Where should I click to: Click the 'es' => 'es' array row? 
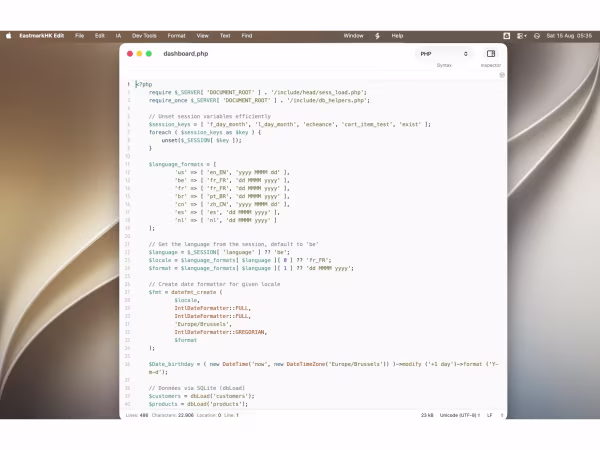pos(227,212)
